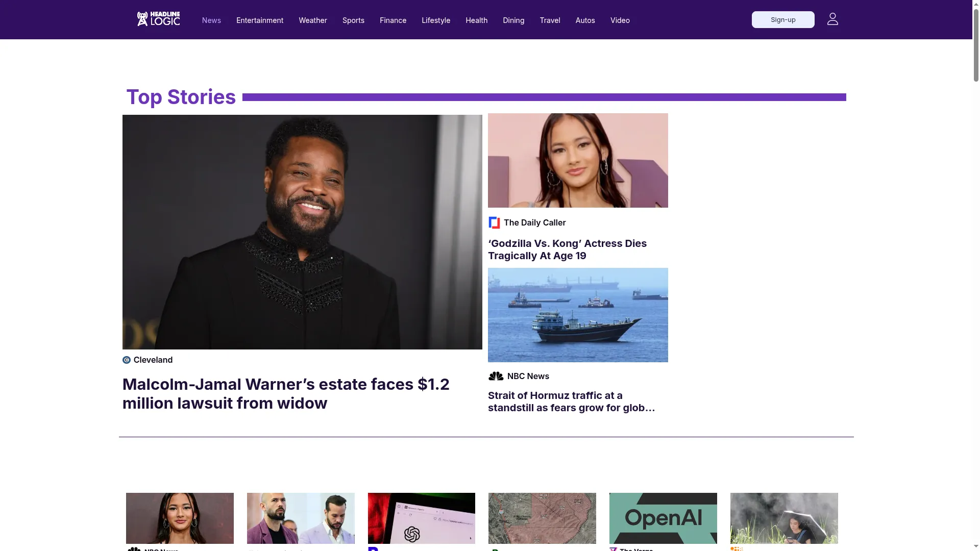Click the Headline Logic logo

pos(158,19)
